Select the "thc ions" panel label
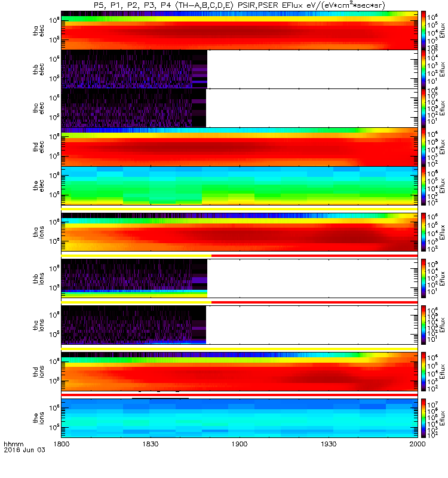This screenshot has height=478, width=448. [39, 325]
